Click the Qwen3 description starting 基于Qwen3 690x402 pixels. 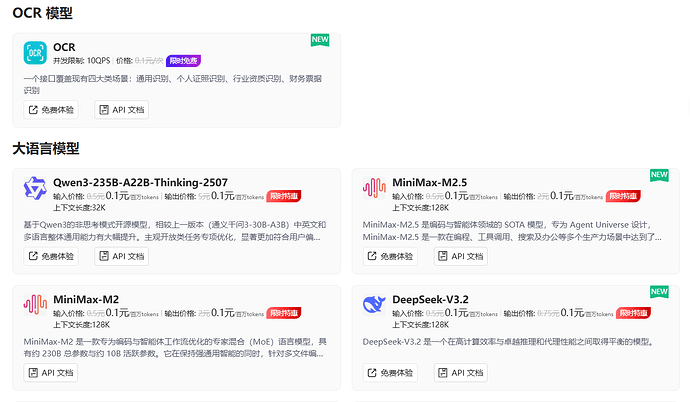click(175, 231)
